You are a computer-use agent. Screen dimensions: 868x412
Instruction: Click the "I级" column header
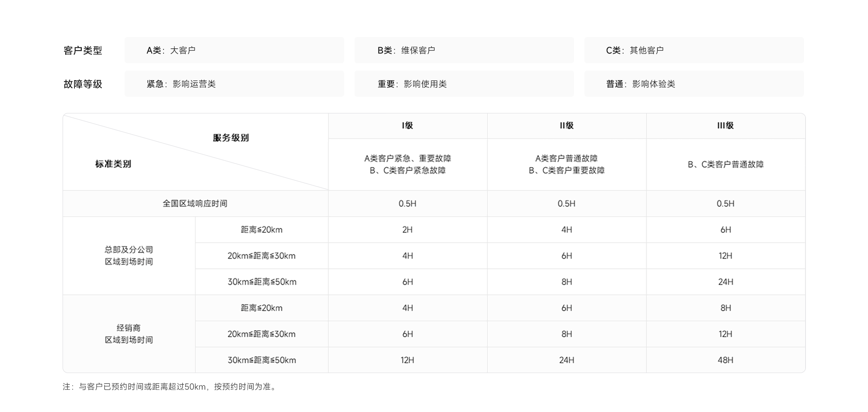[407, 126]
